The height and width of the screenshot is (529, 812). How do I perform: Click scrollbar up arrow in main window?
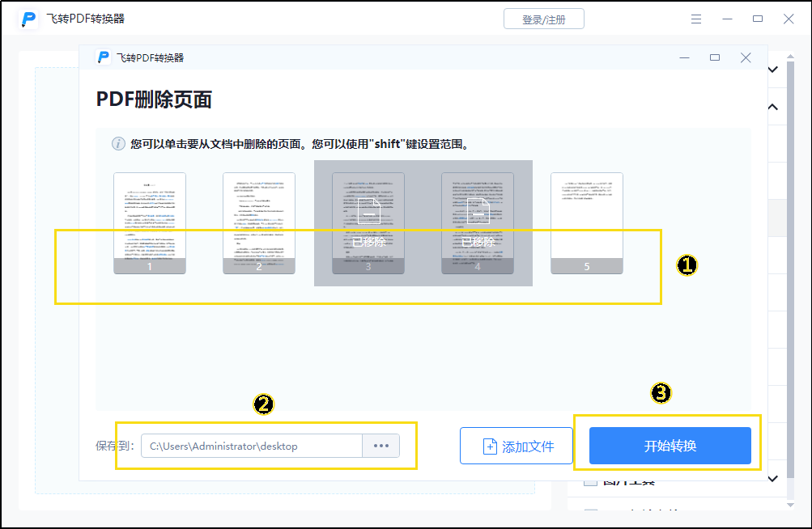tap(790, 56)
